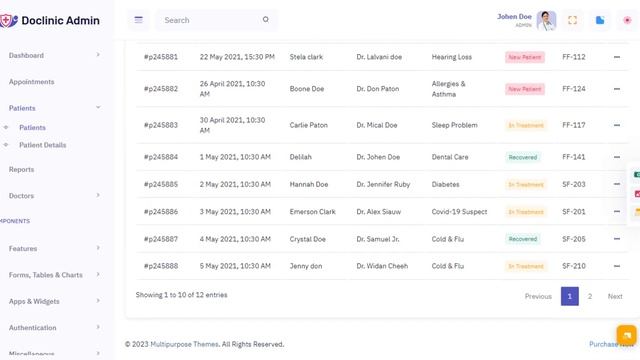
Task: Select Patient Details submenu item
Action: (42, 145)
